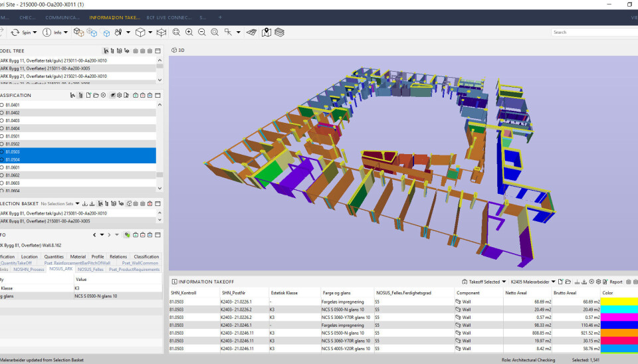
Task: Open the NOSHN_Prosess property tab
Action: (x=29, y=269)
